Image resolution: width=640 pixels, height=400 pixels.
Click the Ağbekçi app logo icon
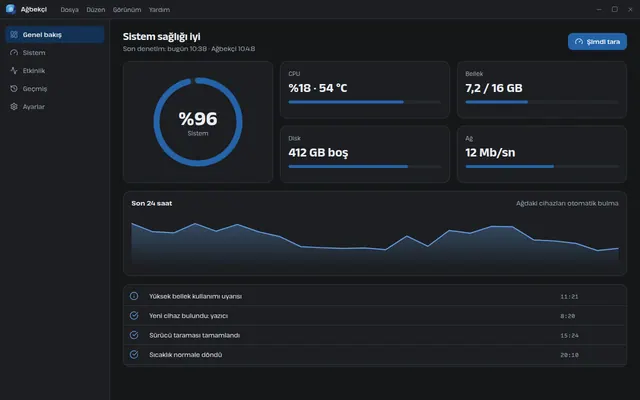[11, 9]
